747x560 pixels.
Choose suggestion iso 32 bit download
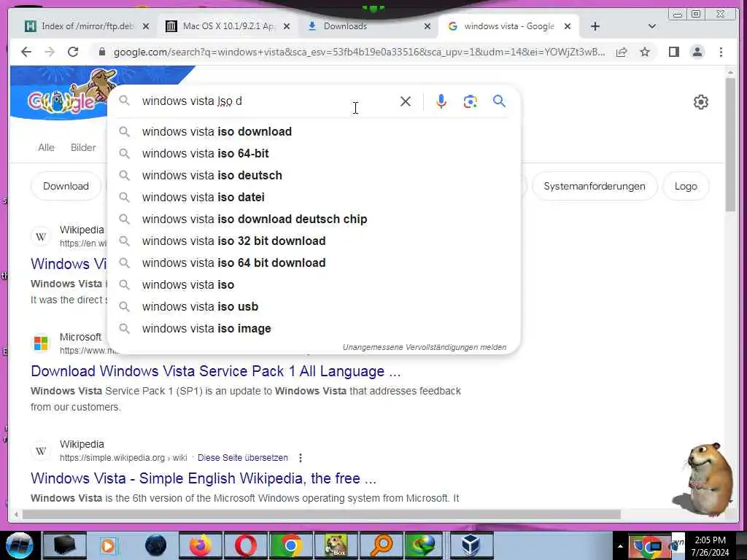coord(314,241)
